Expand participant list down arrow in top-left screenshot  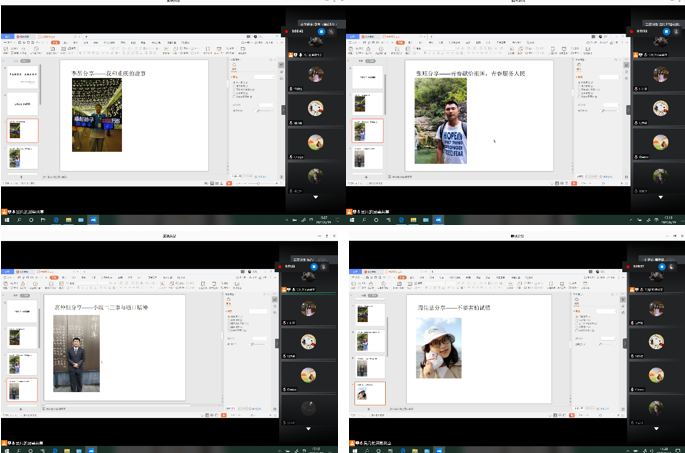(x=315, y=197)
